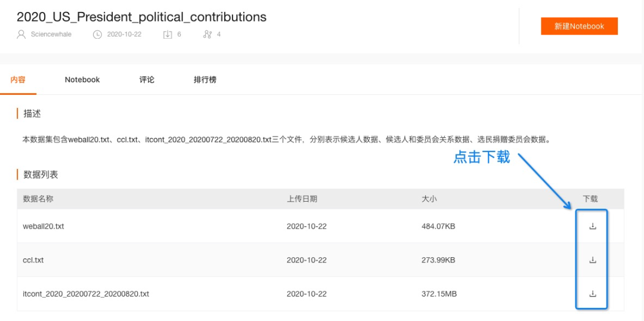Switch to the 排行榜 tab
The height and width of the screenshot is (321, 644).
205,80
